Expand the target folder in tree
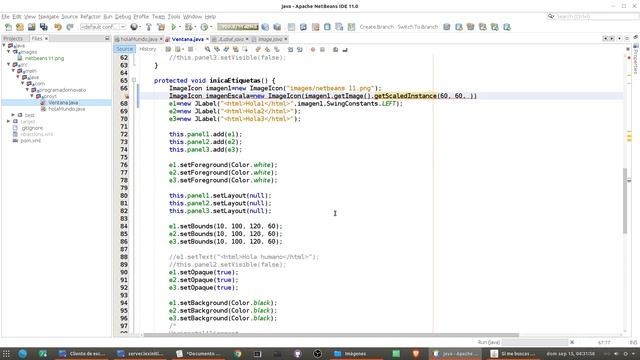 coord(9,121)
